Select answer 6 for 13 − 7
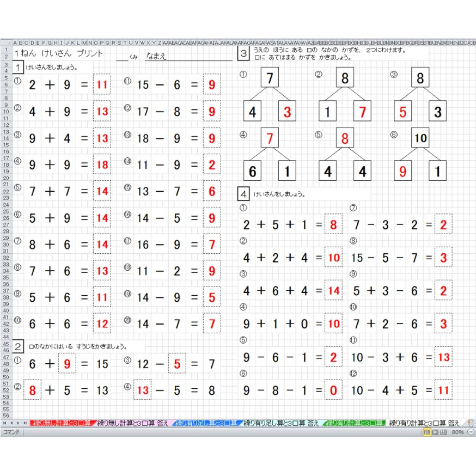The width and height of the screenshot is (476, 476). pos(212,191)
